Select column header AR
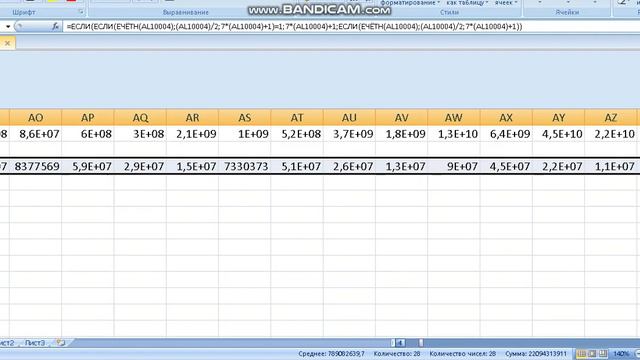The width and height of the screenshot is (640, 360). tap(192, 118)
